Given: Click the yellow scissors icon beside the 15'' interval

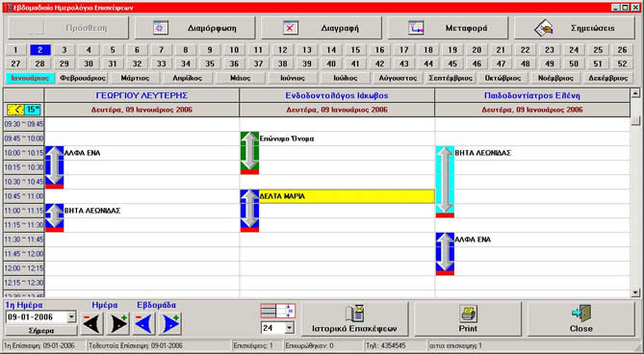Looking at the screenshot, I should pyautogui.click(x=15, y=110).
